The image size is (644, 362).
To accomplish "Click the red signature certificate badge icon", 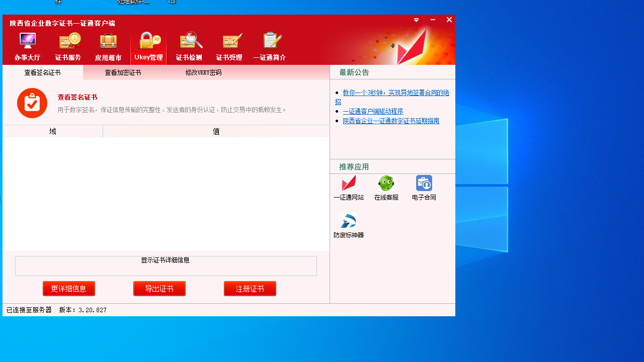I will [x=32, y=103].
